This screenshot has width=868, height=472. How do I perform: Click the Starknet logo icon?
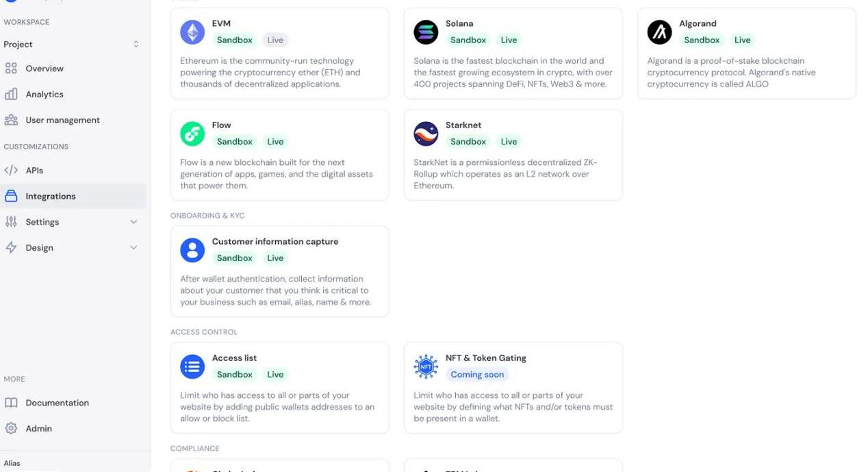point(426,134)
